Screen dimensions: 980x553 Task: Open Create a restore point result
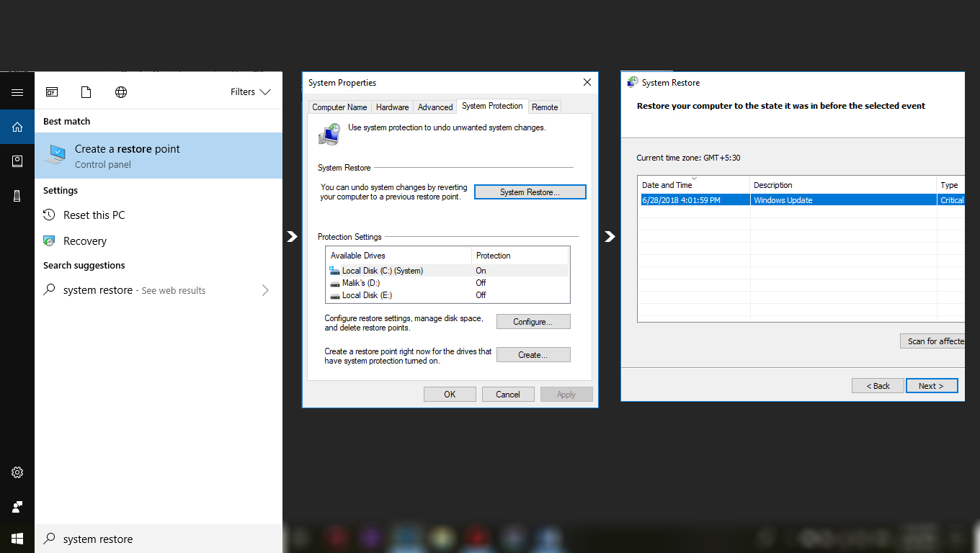point(159,156)
